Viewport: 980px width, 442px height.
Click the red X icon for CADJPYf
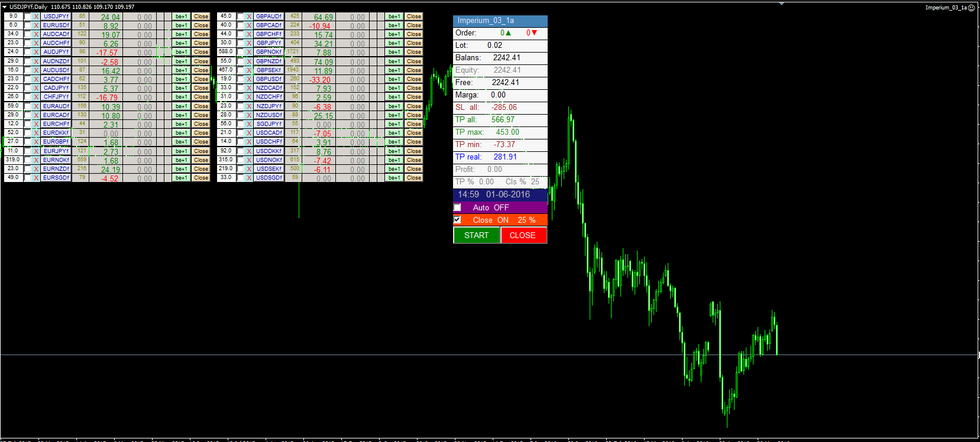36,88
